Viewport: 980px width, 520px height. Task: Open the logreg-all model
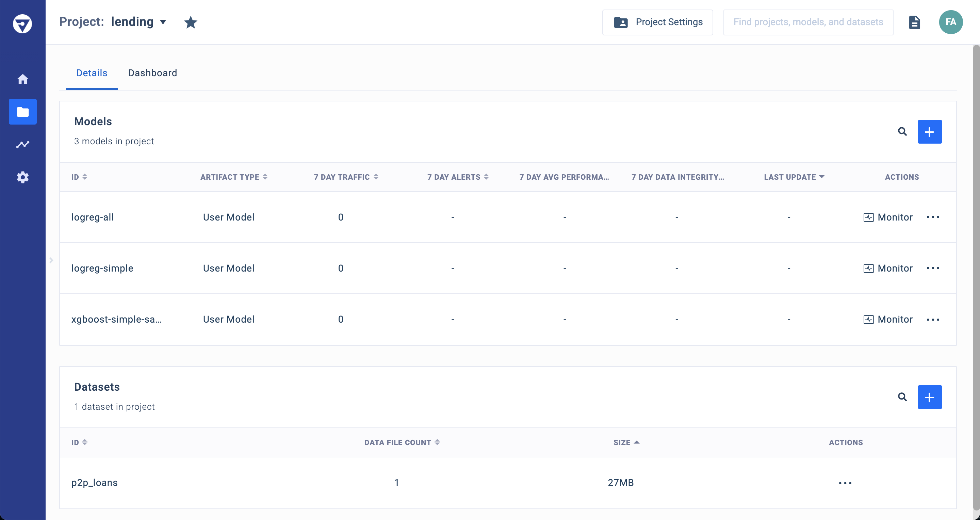(x=93, y=217)
